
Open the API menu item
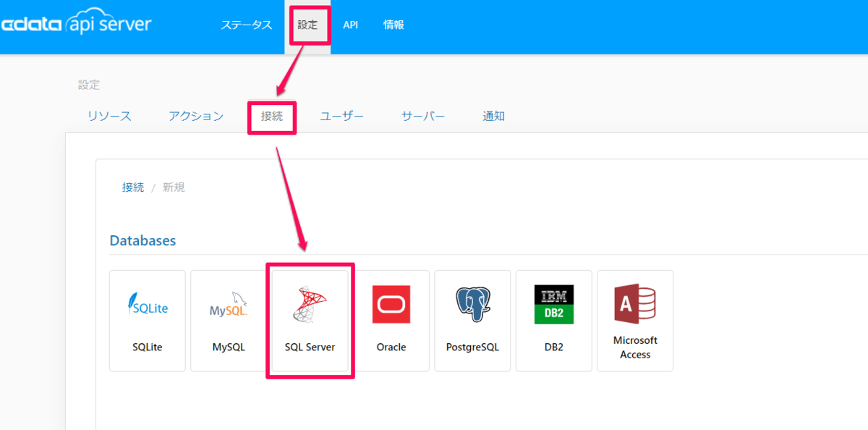click(351, 25)
